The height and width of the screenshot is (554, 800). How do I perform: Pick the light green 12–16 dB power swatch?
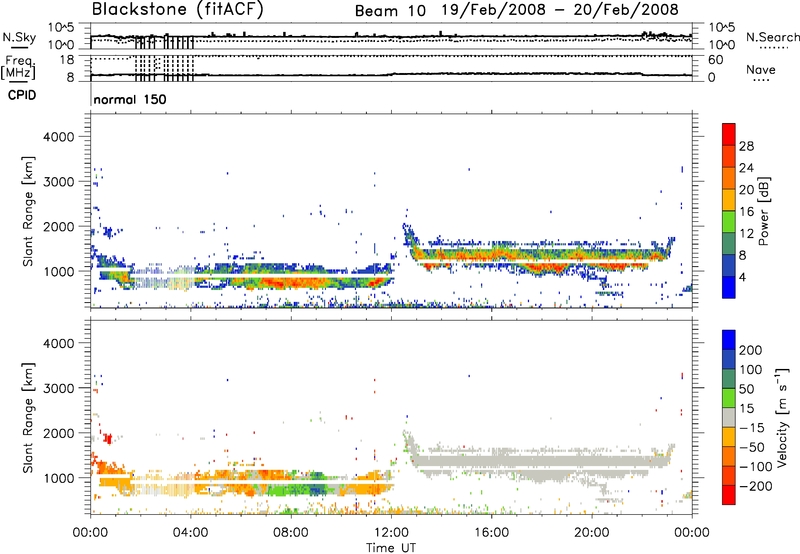[729, 222]
